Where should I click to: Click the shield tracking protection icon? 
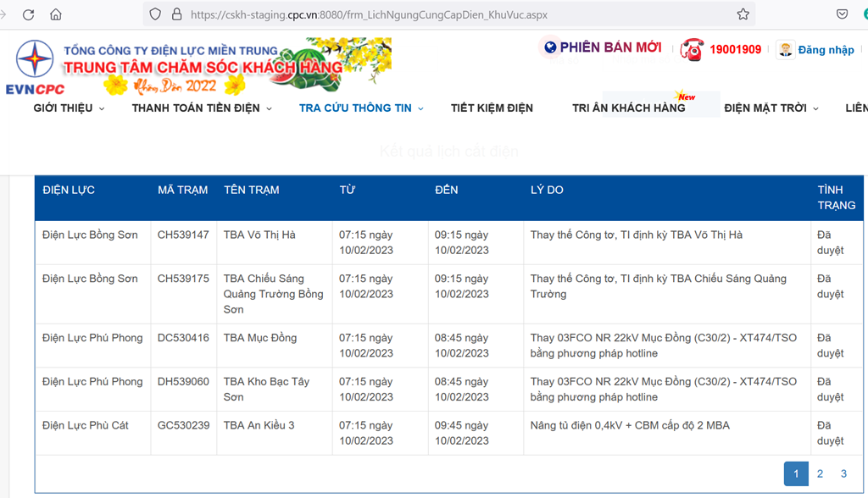click(x=155, y=14)
